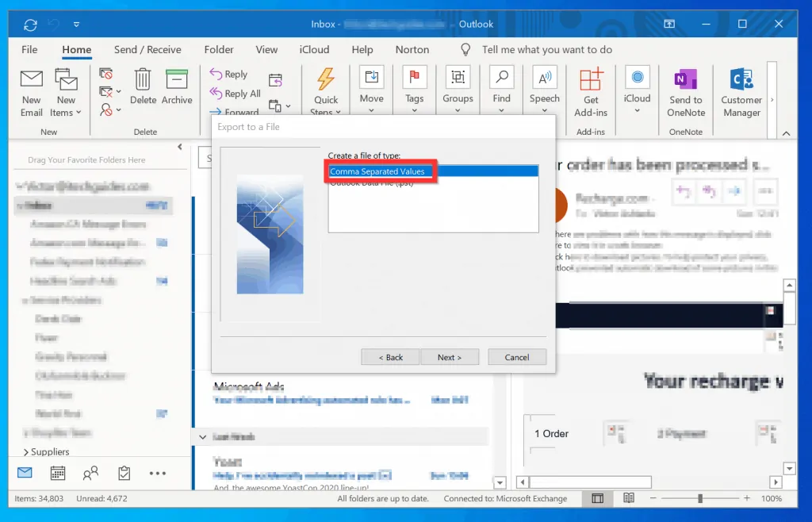Open the Speech read aloud menu
Screen dimensions: 812x522
click(544, 90)
